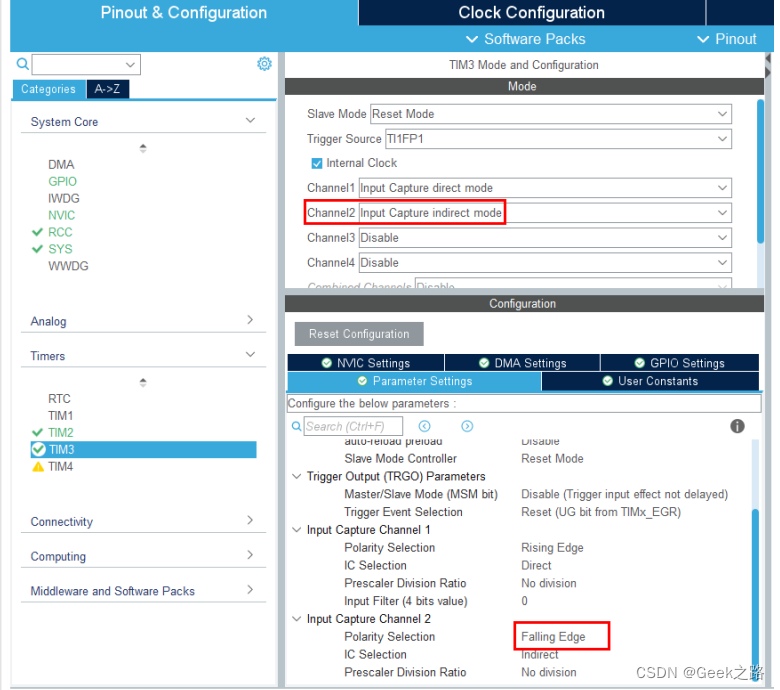
Task: Click the parameter Search (Ctrl+F) field
Action: (353, 426)
